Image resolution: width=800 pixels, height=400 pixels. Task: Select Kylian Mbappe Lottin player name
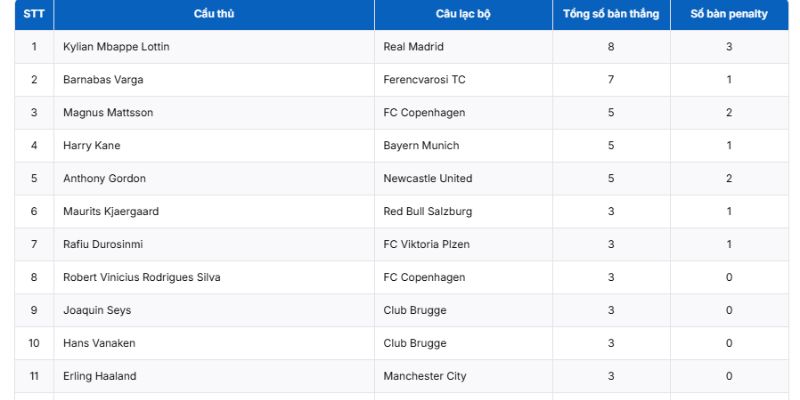[x=116, y=47]
